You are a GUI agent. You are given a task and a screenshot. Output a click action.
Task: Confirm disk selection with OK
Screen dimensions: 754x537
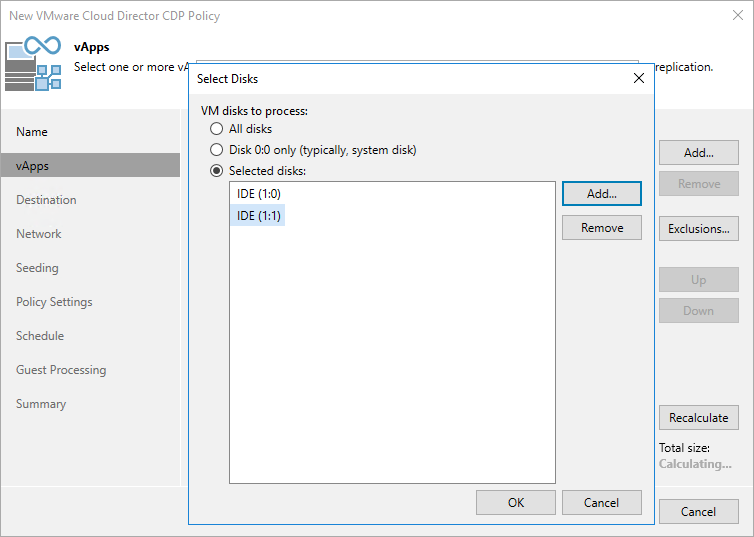point(515,502)
